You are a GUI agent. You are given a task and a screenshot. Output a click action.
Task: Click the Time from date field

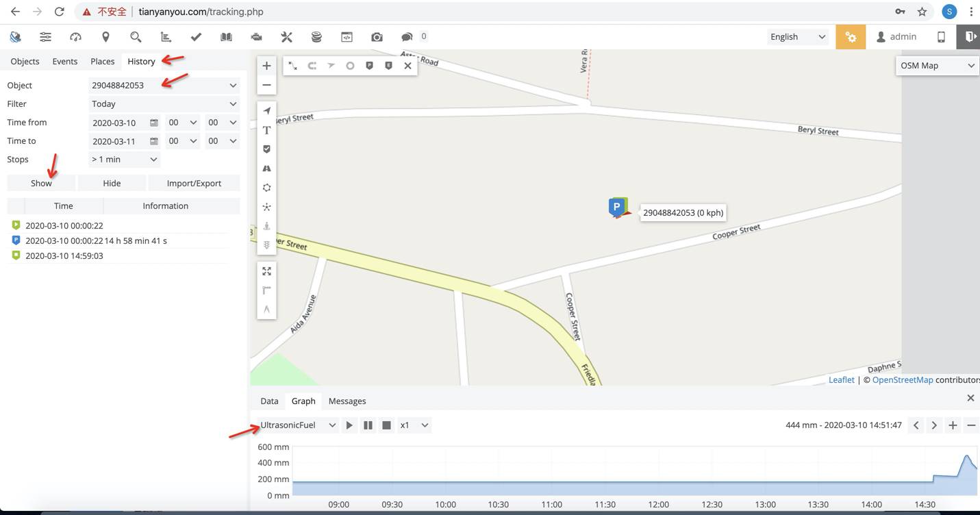pyautogui.click(x=118, y=123)
